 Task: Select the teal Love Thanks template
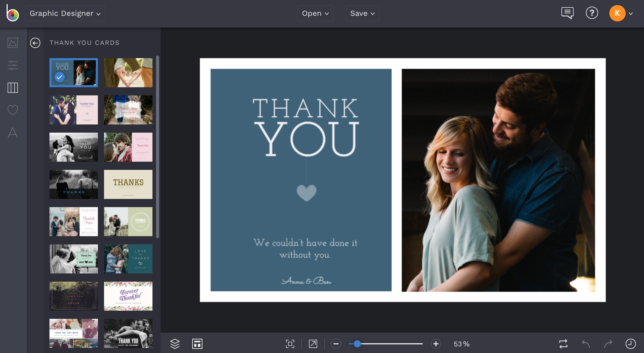click(128, 259)
